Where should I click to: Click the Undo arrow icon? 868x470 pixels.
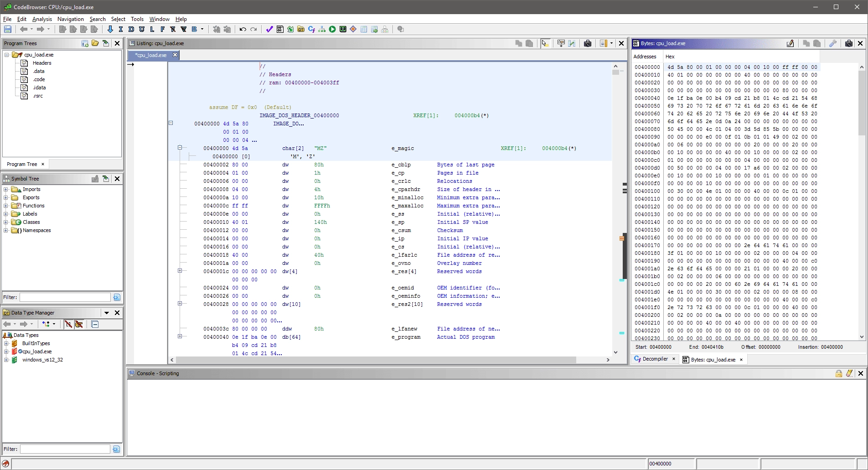243,29
